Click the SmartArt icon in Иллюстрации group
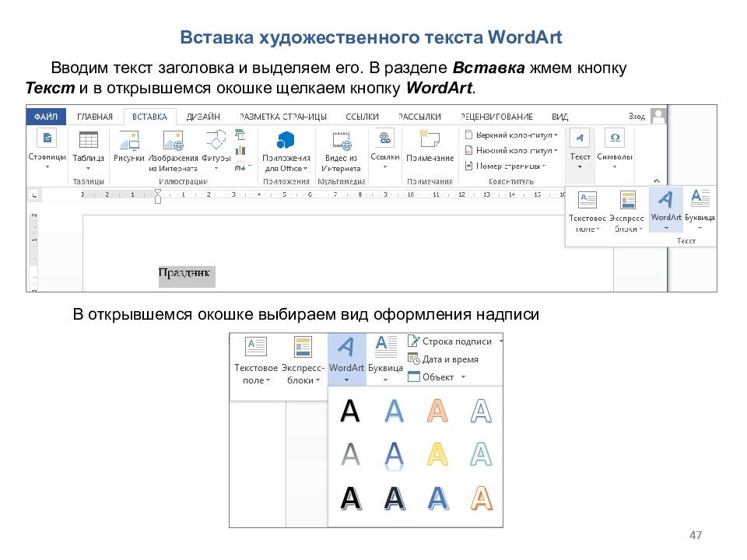The height and width of the screenshot is (560, 747). tap(240, 135)
